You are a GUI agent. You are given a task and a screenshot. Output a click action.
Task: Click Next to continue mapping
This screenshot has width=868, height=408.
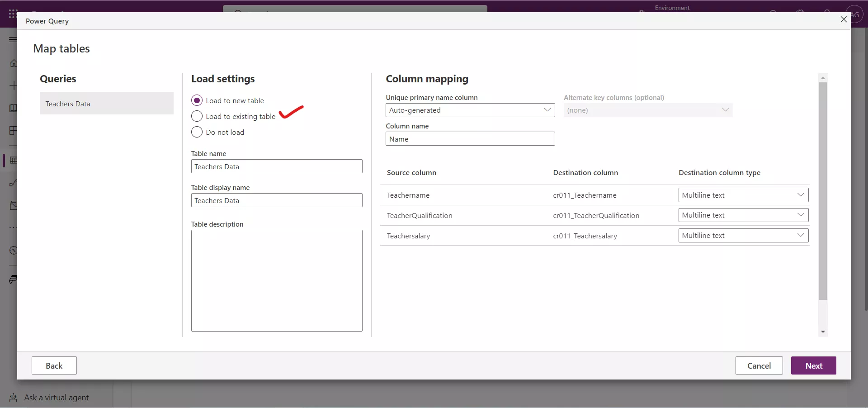(813, 365)
